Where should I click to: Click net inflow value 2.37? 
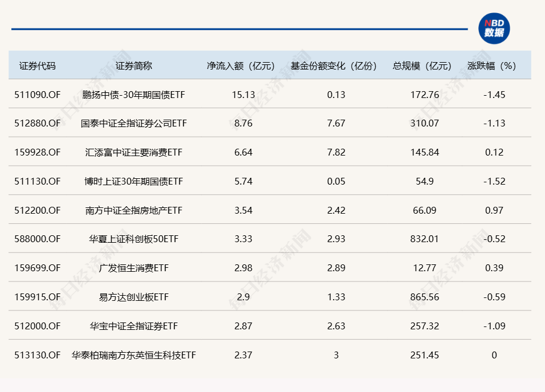pyautogui.click(x=243, y=355)
